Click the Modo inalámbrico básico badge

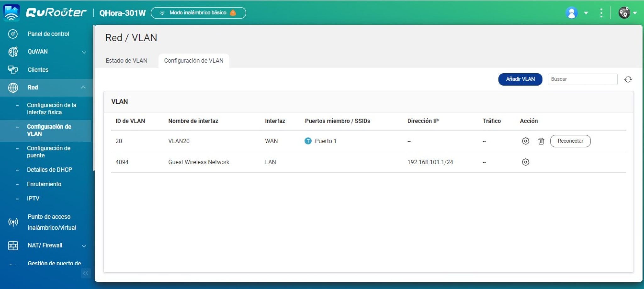(198, 13)
